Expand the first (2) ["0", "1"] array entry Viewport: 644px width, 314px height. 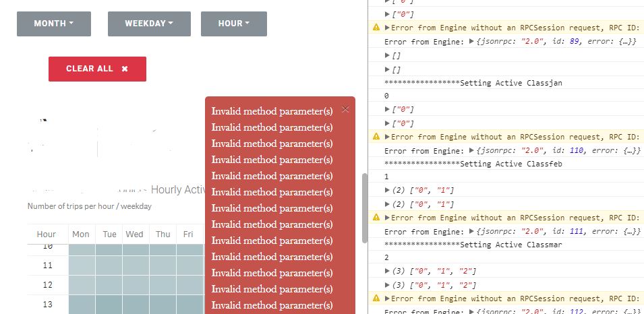[387, 191]
